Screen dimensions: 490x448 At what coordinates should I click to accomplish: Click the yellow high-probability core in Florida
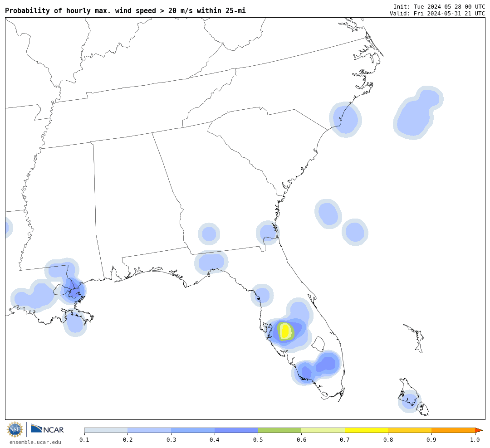285,331
